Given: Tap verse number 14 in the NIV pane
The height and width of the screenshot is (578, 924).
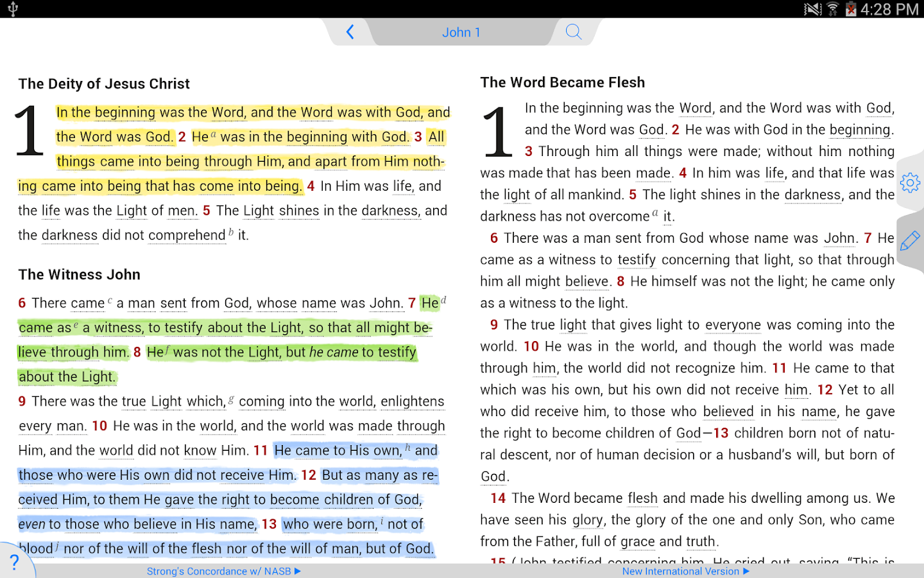Looking at the screenshot, I should (x=498, y=498).
